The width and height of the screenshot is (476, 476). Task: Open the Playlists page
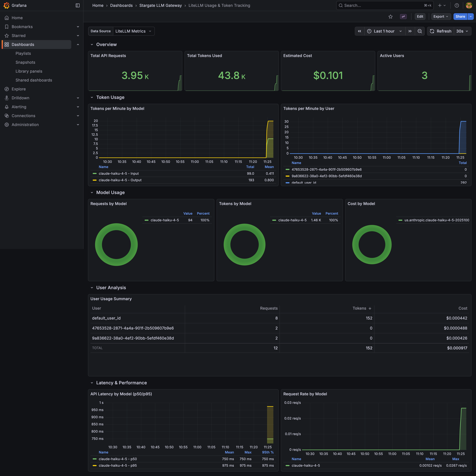[x=23, y=53]
